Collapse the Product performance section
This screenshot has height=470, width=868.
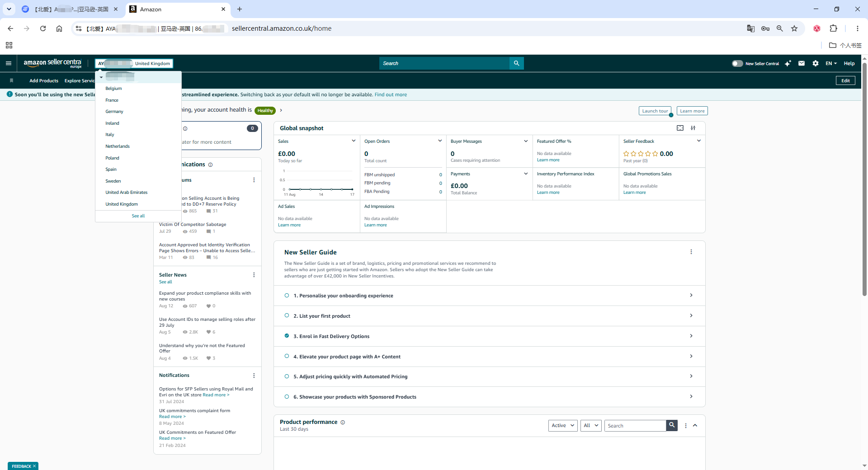(695, 425)
